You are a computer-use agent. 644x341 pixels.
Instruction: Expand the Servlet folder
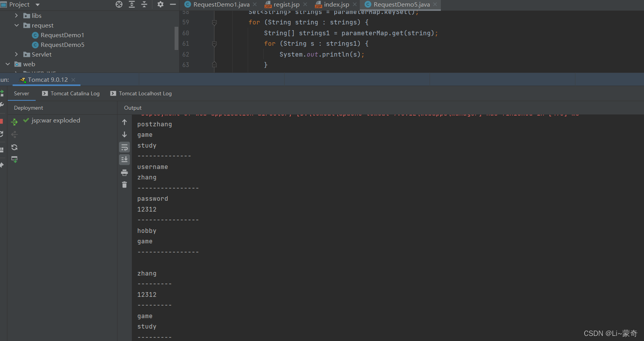[16, 54]
